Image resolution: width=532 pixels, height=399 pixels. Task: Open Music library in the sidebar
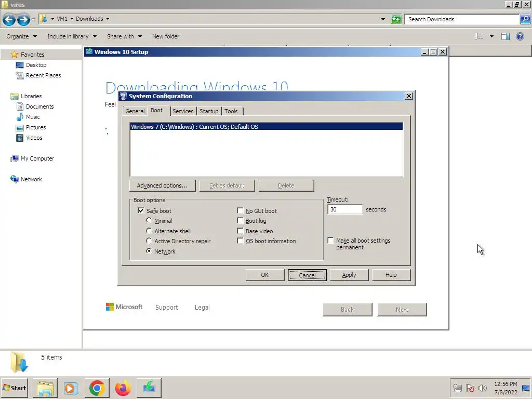tap(33, 117)
